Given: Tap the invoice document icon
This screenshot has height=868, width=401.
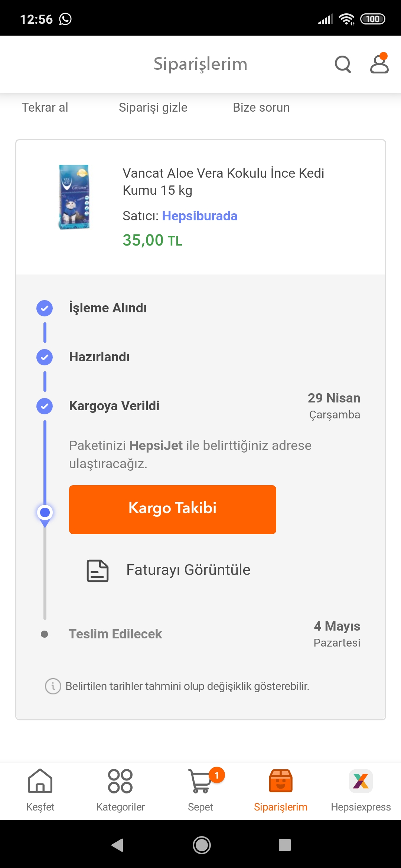Looking at the screenshot, I should pyautogui.click(x=98, y=571).
